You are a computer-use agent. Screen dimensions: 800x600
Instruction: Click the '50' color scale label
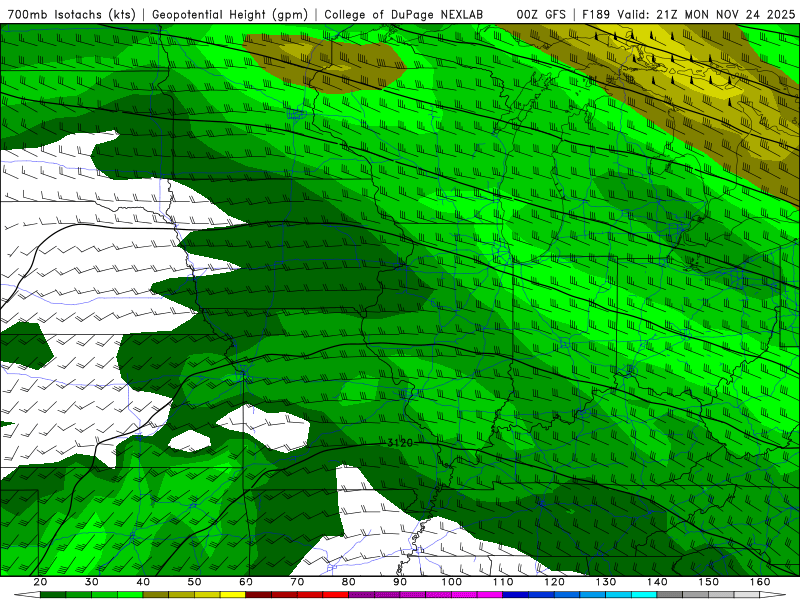click(x=194, y=582)
